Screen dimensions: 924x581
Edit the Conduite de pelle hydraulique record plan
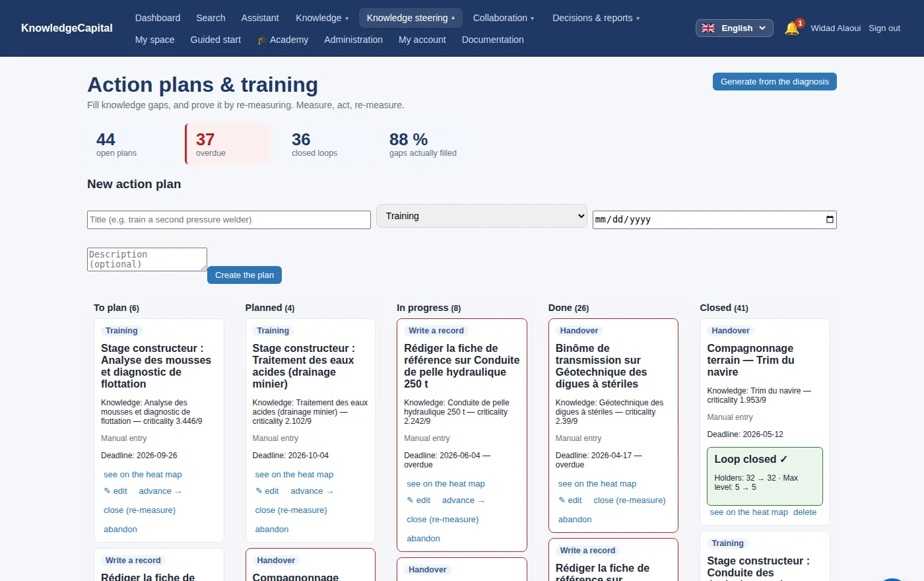(x=418, y=500)
